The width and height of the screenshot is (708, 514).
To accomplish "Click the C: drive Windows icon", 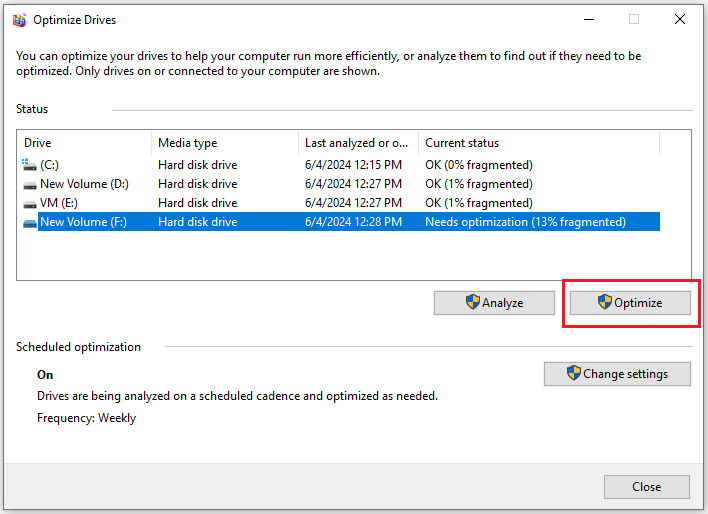I will pos(29,165).
